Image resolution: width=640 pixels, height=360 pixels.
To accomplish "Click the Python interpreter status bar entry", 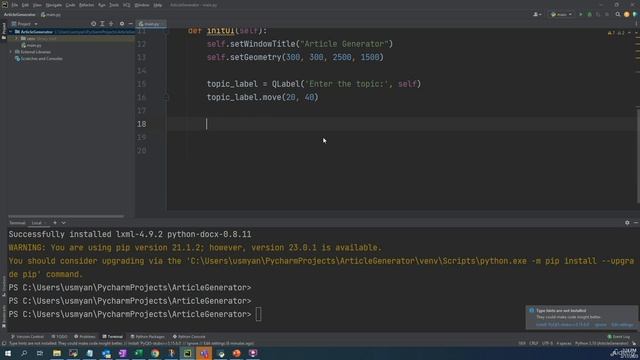I will [601, 344].
